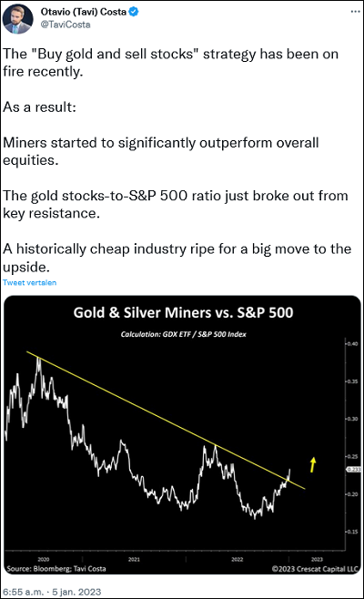Screen dimensions: 364x599
Task: Click the chart title Gold & Silver Miners
Action: (x=183, y=312)
